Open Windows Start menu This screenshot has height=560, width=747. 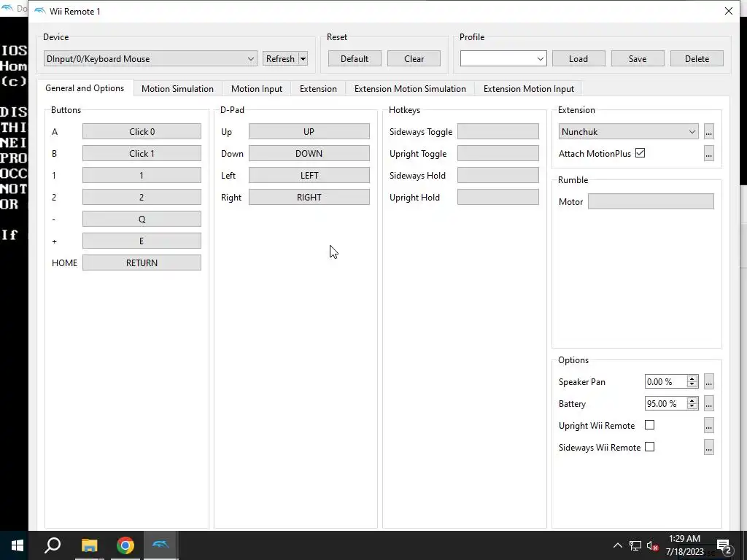(x=18, y=545)
